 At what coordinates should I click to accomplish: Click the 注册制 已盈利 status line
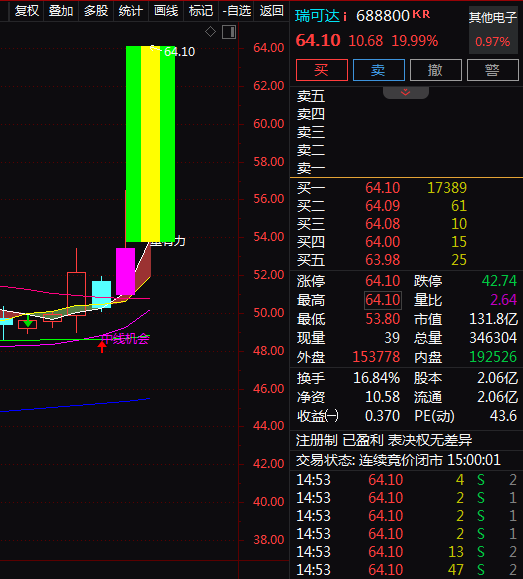pyautogui.click(x=384, y=441)
